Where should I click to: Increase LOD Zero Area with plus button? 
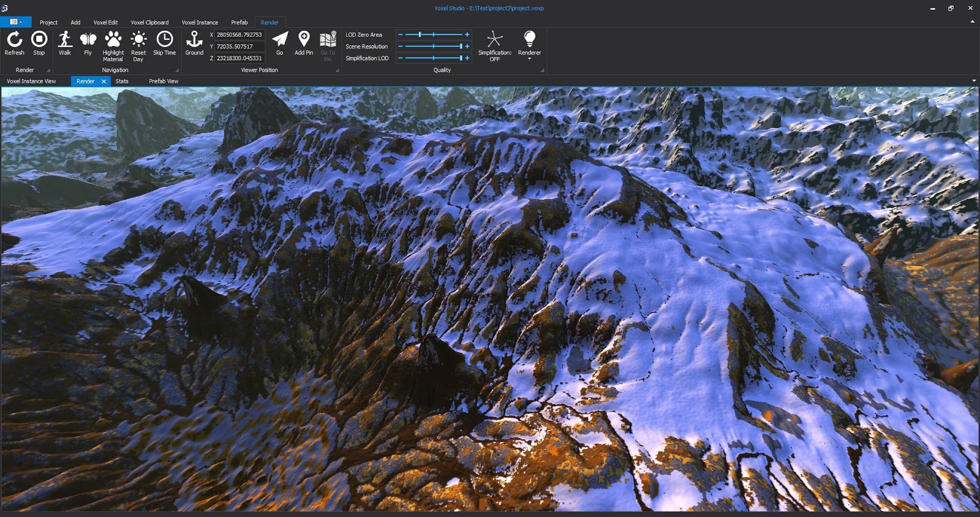pyautogui.click(x=467, y=35)
